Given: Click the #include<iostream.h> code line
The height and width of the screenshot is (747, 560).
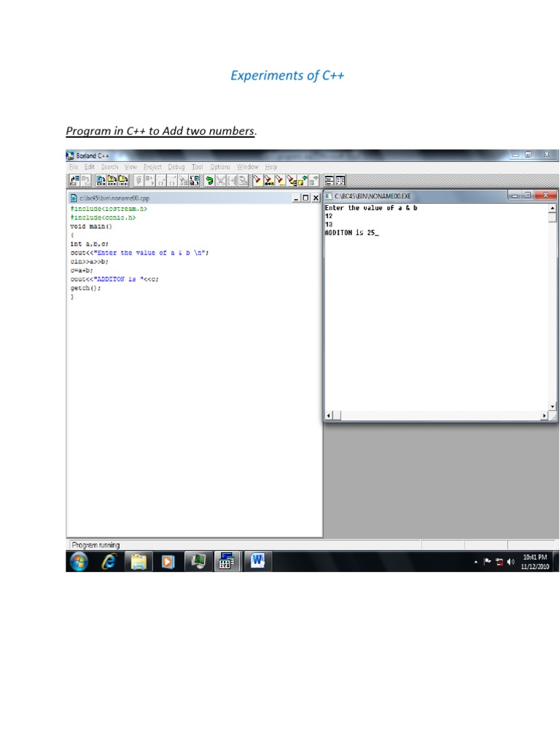Looking at the screenshot, I should click(x=109, y=209).
